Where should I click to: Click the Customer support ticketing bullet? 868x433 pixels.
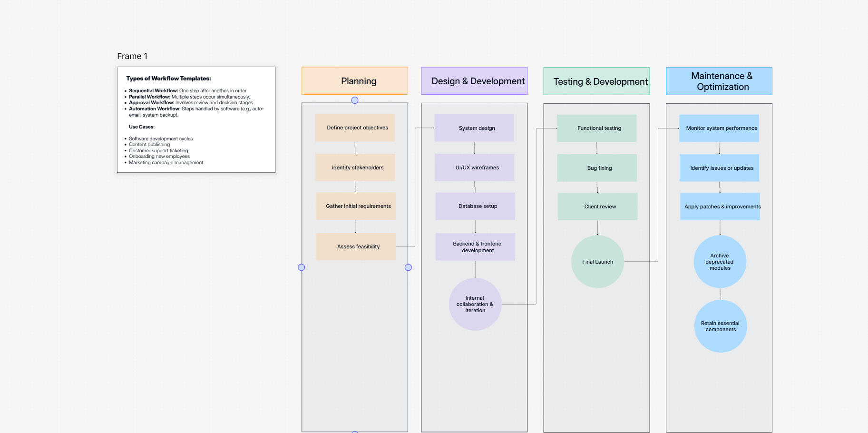pyautogui.click(x=158, y=150)
